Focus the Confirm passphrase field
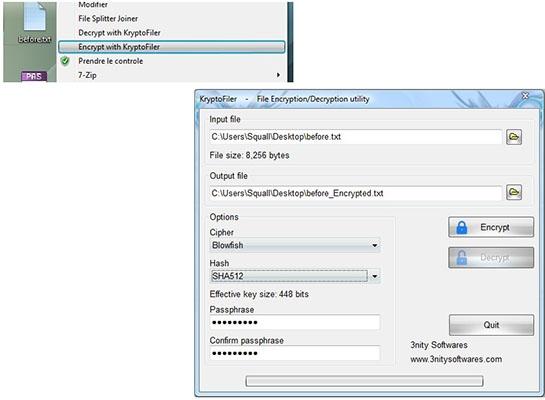 295,353
